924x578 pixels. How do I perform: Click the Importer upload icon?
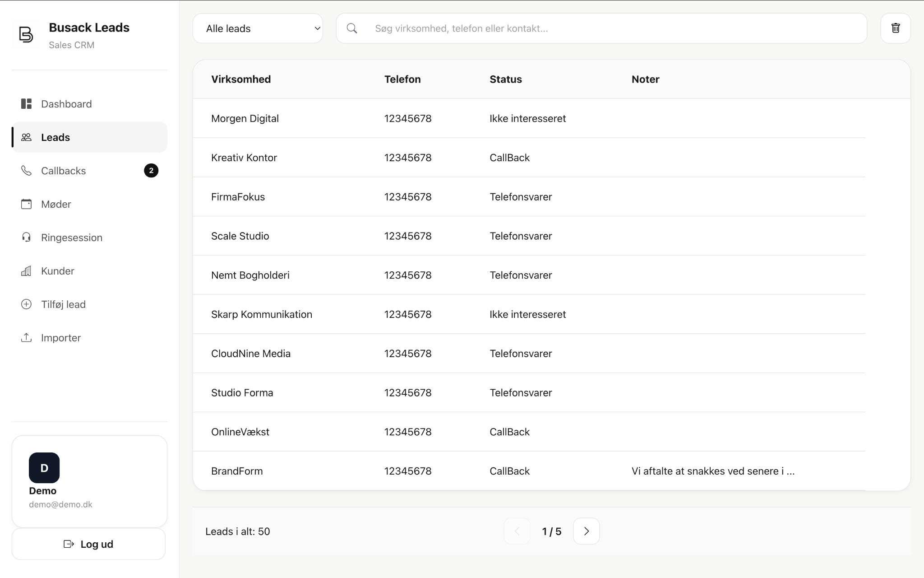pos(26,338)
